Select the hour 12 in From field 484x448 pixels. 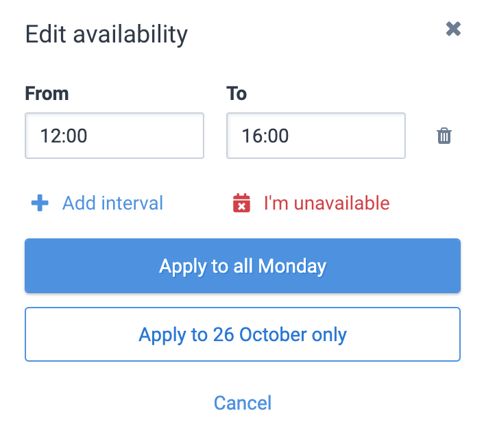point(48,136)
